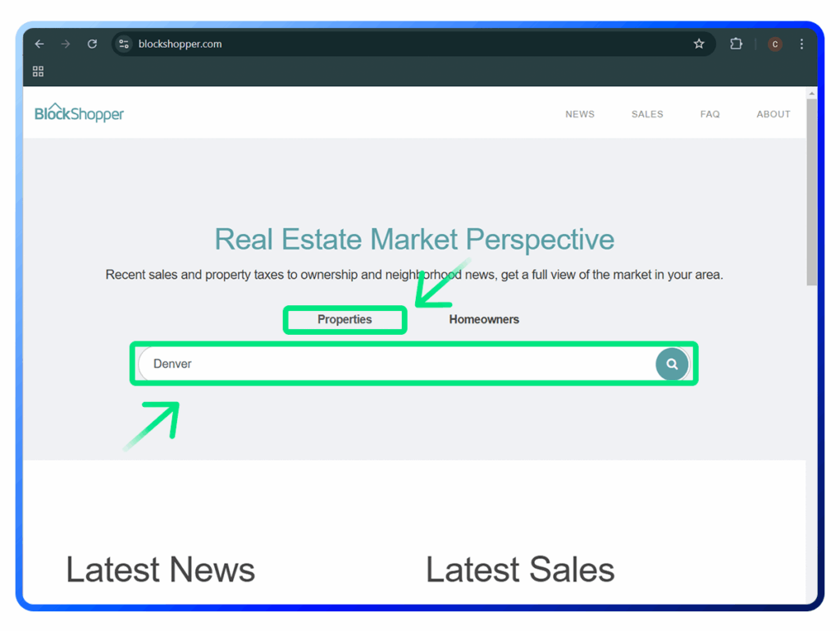Viewport: 840px width, 631px height.
Task: Open the NEWS navigation link
Action: (x=579, y=114)
